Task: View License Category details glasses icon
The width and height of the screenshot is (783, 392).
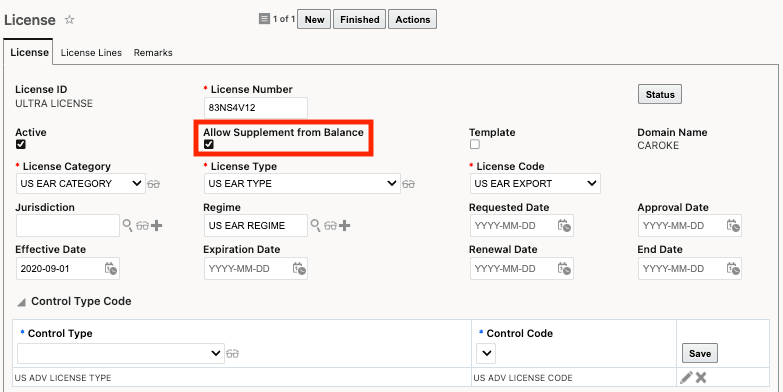Action: pyautogui.click(x=154, y=184)
